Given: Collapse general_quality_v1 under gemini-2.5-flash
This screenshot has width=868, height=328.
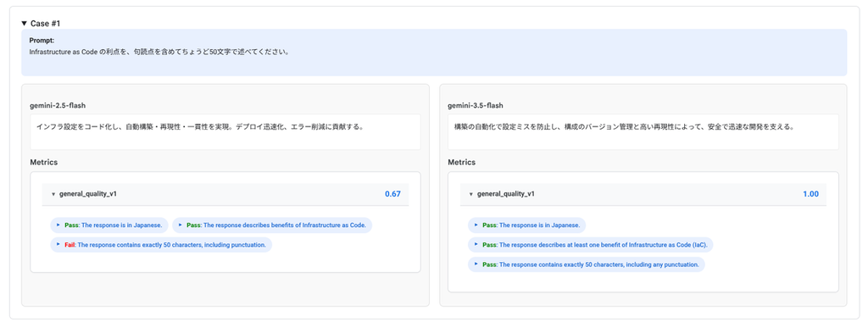Looking at the screenshot, I should [53, 194].
